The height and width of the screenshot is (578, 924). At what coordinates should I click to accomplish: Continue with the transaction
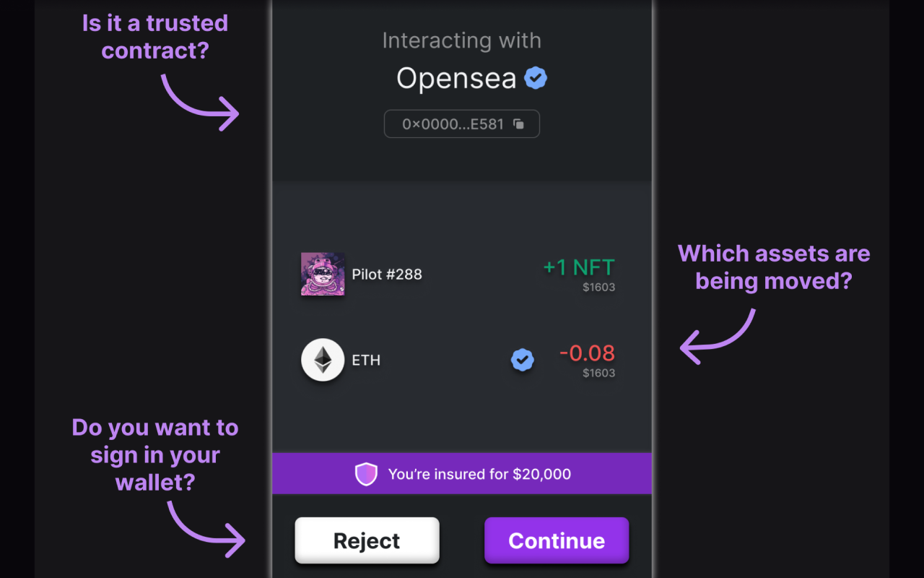pyautogui.click(x=557, y=540)
